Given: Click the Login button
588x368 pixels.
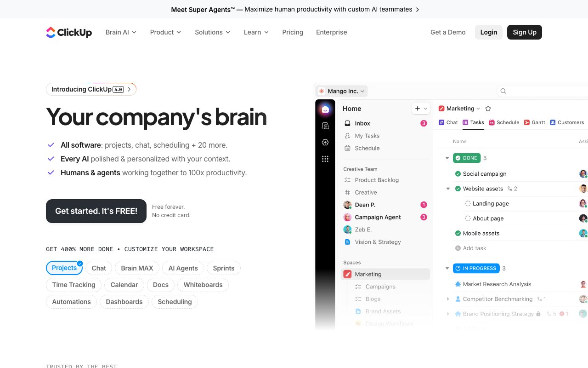Looking at the screenshot, I should coord(489,32).
